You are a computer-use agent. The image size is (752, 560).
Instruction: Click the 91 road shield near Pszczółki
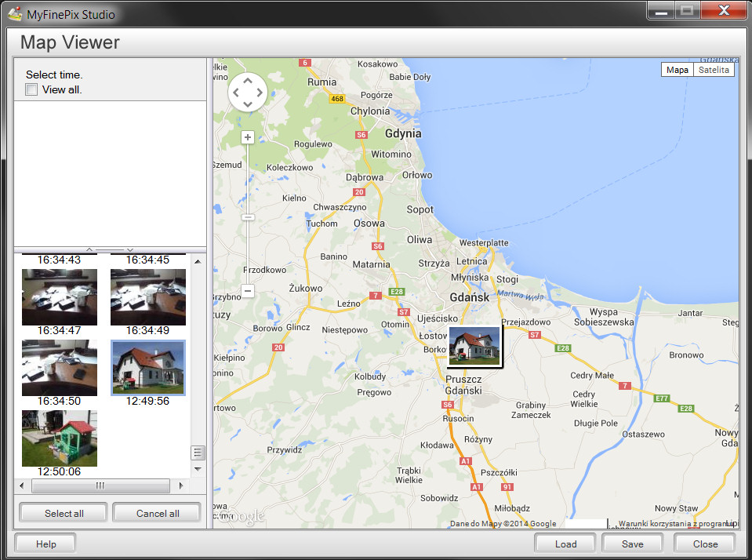(507, 486)
